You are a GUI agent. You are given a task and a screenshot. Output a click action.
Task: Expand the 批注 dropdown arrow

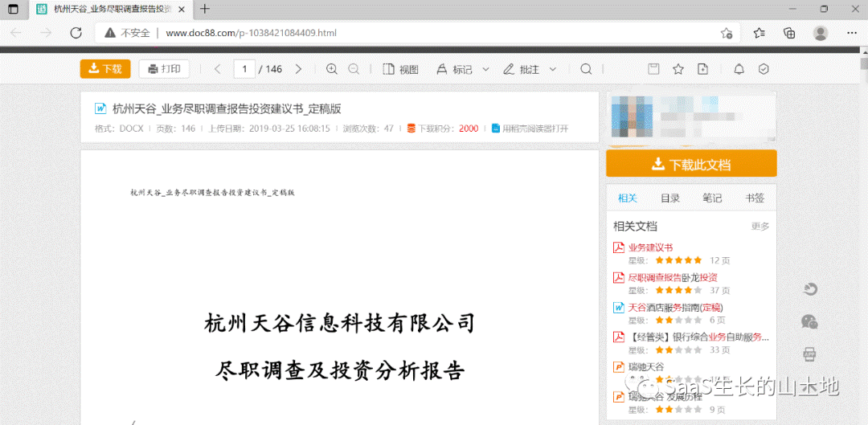[552, 69]
